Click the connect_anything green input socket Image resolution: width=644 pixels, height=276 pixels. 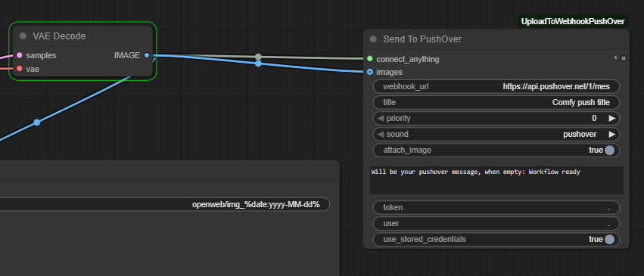[369, 59]
